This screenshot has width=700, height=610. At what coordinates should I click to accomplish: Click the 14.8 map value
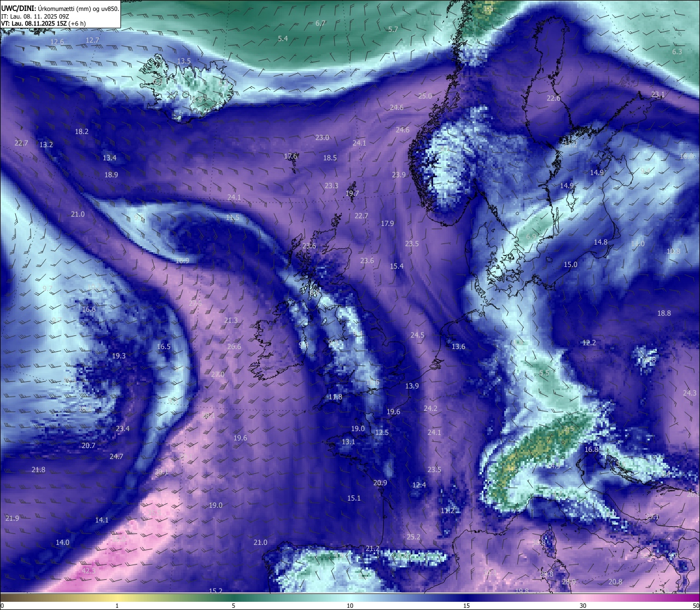tap(600, 242)
